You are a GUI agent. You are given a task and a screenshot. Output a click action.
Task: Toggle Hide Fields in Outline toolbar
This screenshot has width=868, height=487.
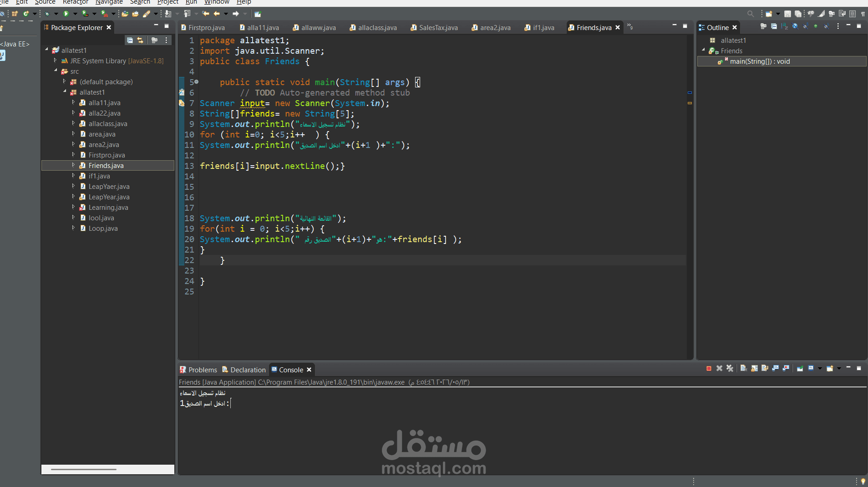point(795,26)
